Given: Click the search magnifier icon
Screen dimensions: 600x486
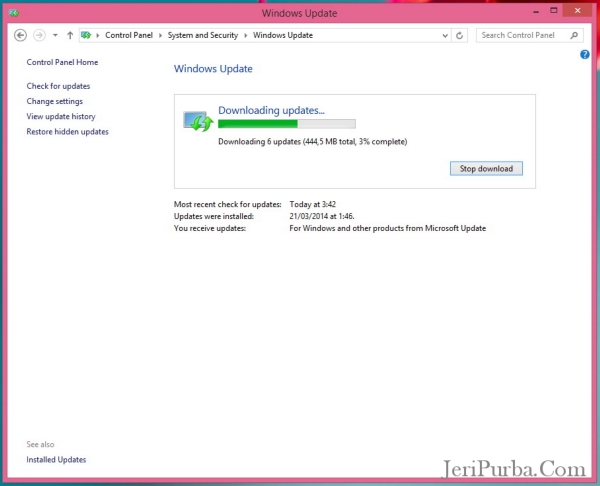Looking at the screenshot, I should pyautogui.click(x=574, y=35).
